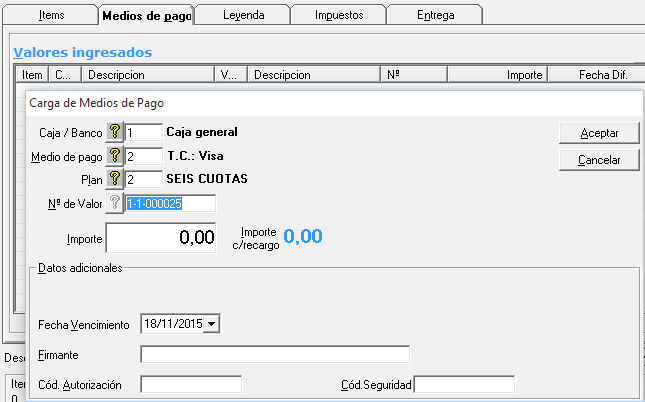Click the Nº column header
This screenshot has width=645, height=402.
[414, 75]
